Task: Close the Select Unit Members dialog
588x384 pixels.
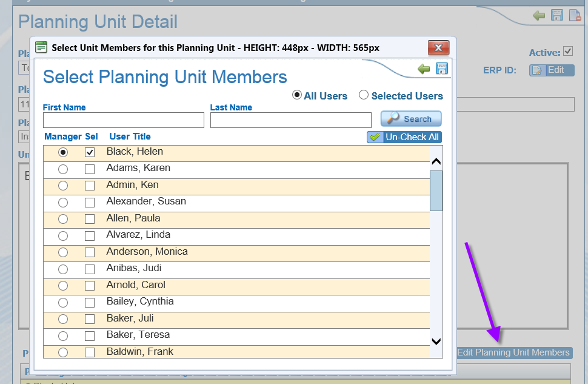Action: pos(438,47)
